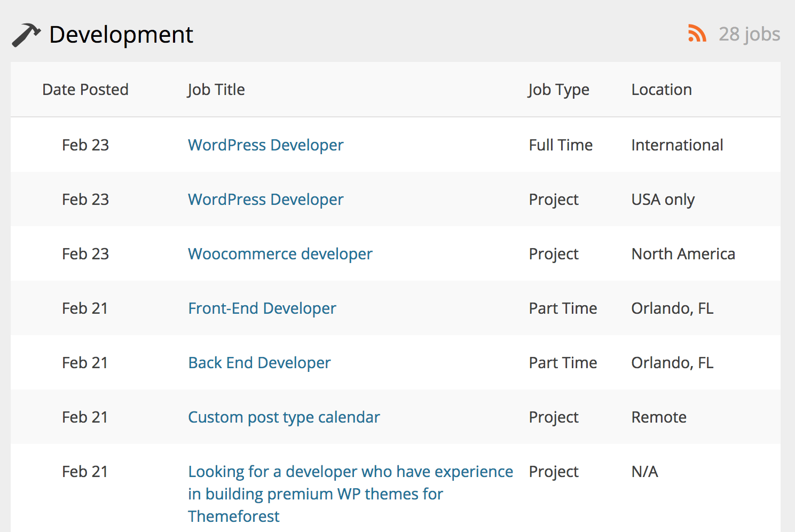Select the USA only location entry
The image size is (795, 532).
663,200
